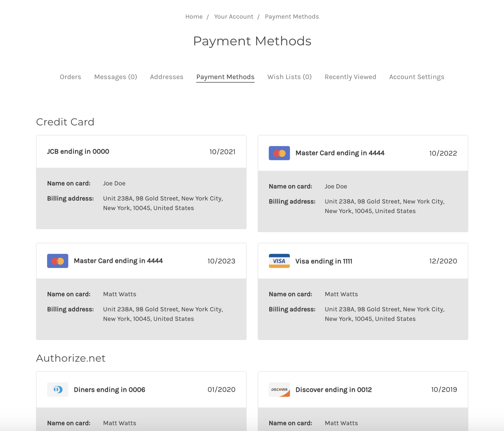Viewport: 504px width, 431px height.
Task: Select the JCB ending in 0000 card
Action: coord(78,152)
